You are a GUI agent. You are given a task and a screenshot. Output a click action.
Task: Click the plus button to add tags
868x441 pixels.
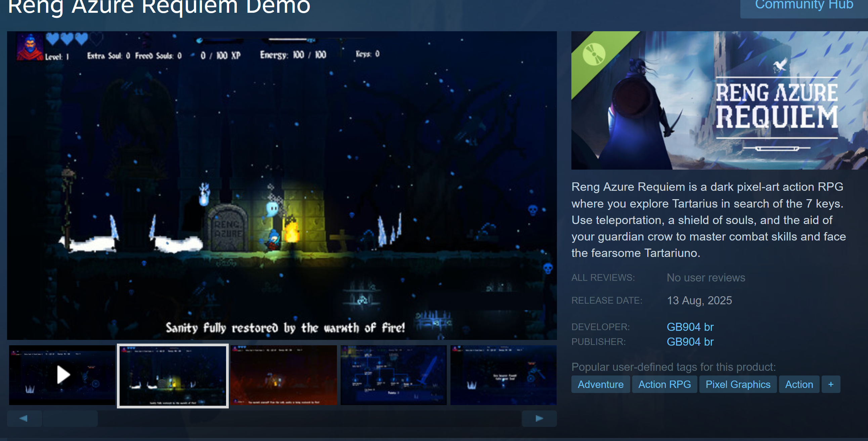[x=831, y=384]
